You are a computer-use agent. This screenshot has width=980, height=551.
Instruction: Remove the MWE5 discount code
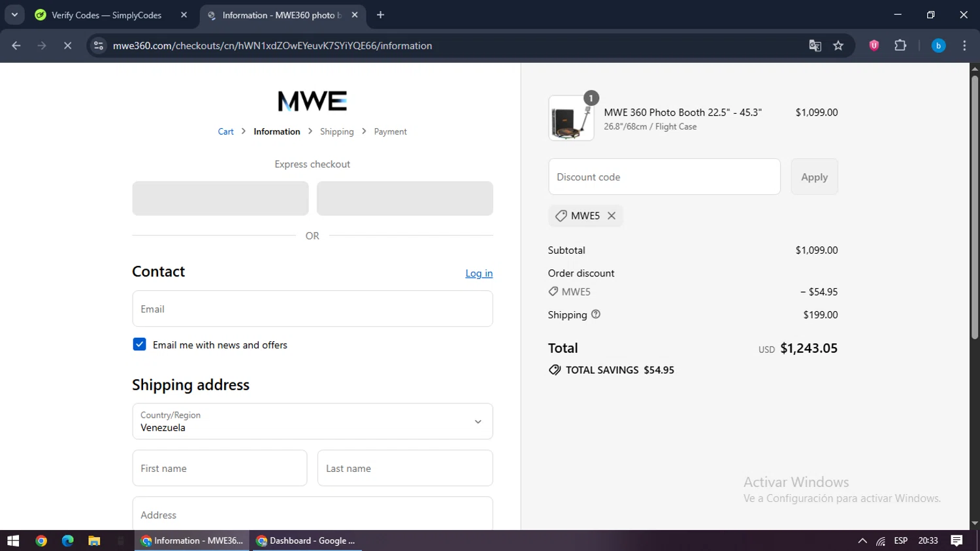(612, 216)
